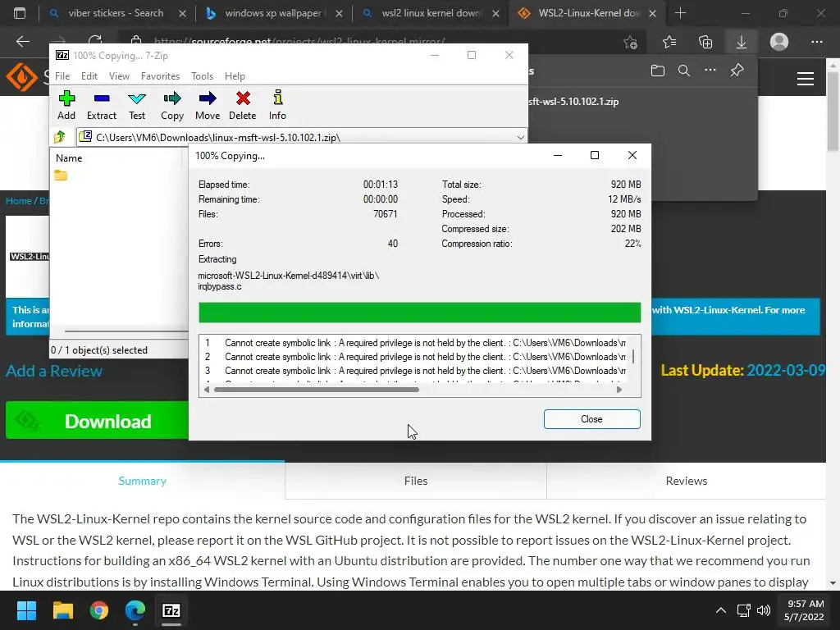Open Windows Start menu
840x630 pixels.
pos(26,610)
